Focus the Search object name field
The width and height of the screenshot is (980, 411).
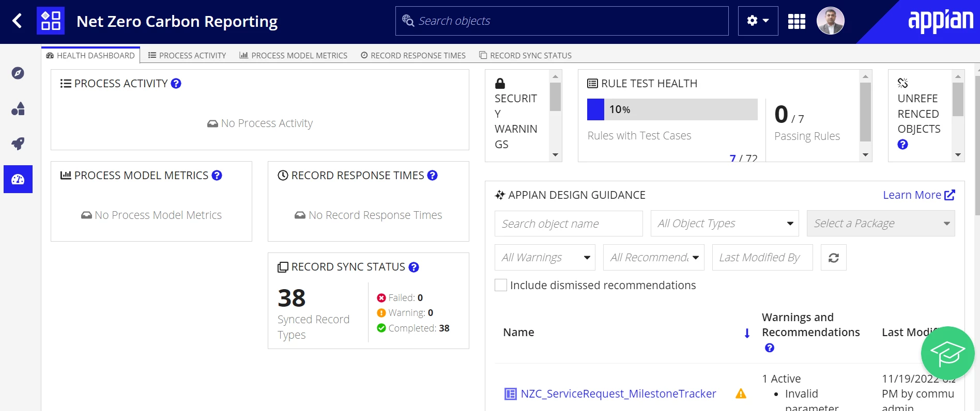tap(569, 224)
